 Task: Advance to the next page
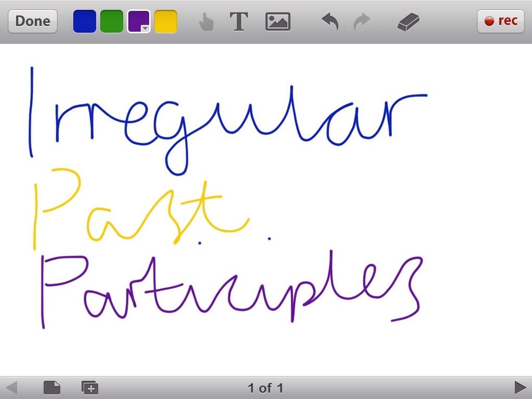[520, 387]
